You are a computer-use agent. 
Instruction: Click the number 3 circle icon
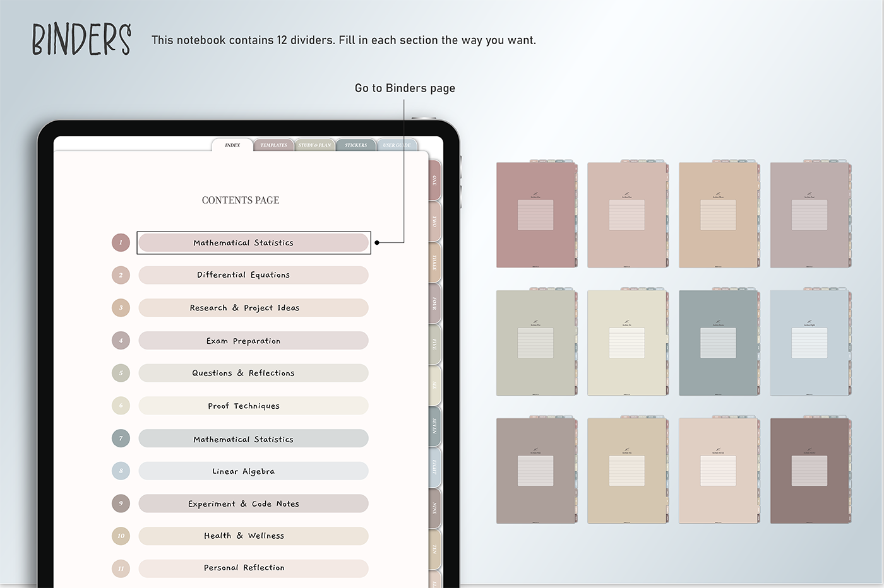point(121,308)
